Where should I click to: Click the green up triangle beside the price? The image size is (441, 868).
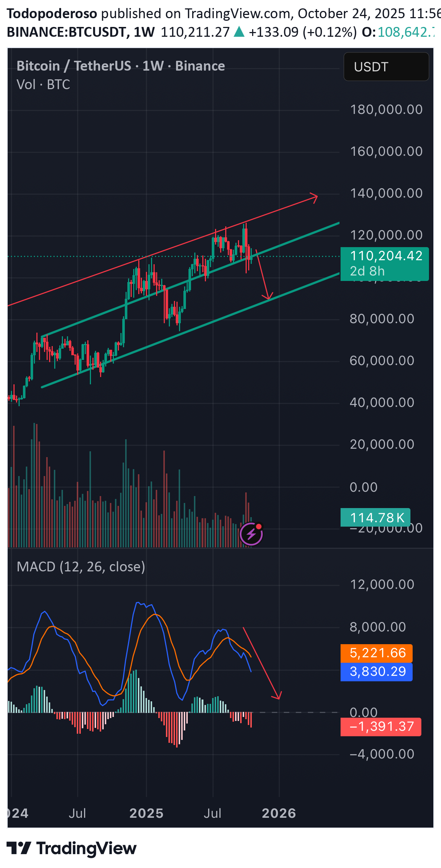pos(239,32)
